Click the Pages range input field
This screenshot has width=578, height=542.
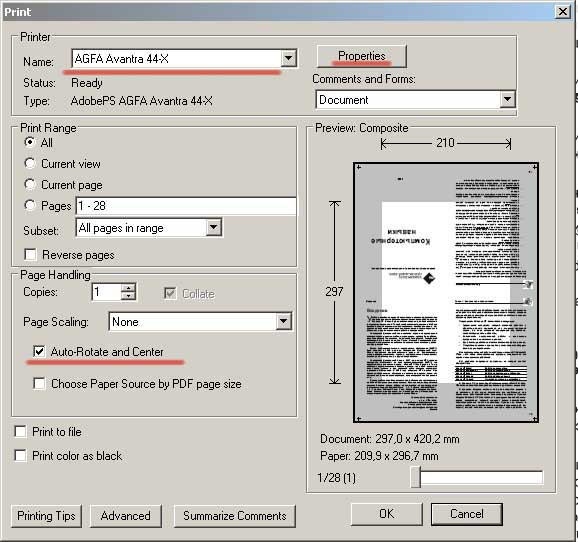coord(186,206)
